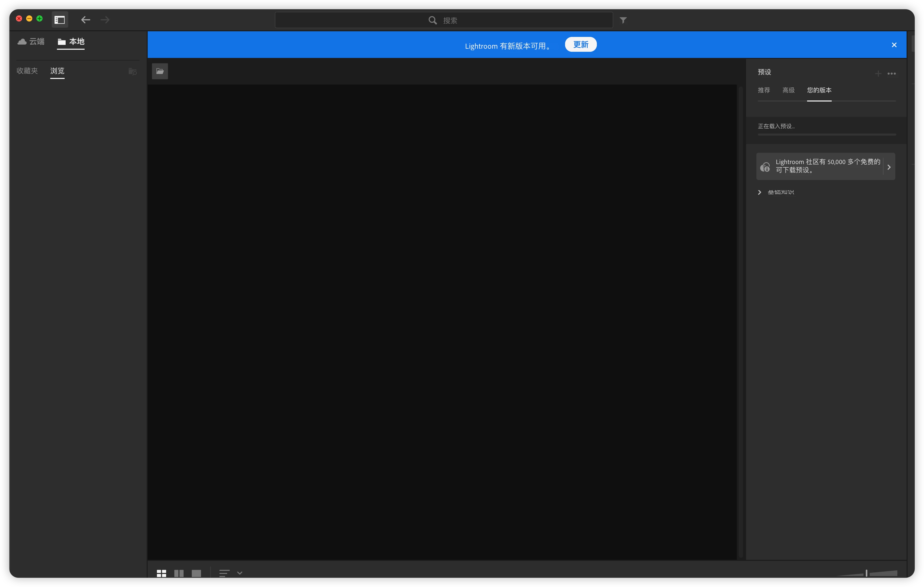Switch to the 推荐 presets tab
The width and height of the screenshot is (924, 587).
pyautogui.click(x=764, y=90)
